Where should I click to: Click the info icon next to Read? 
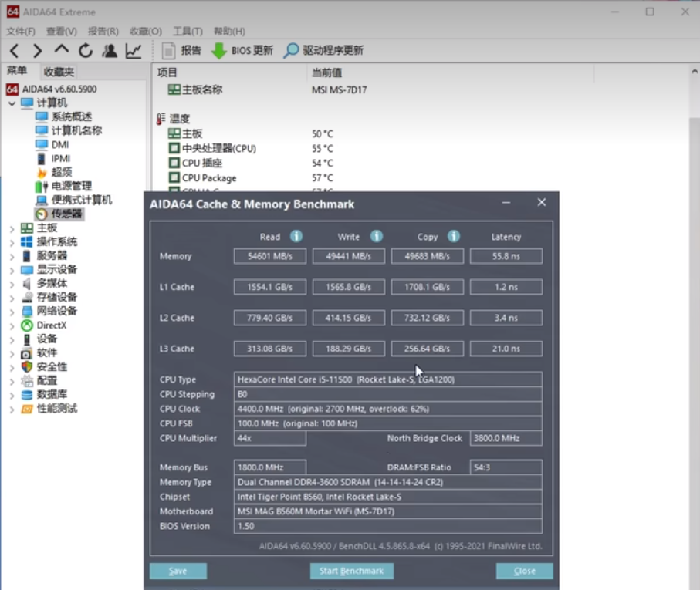point(296,237)
